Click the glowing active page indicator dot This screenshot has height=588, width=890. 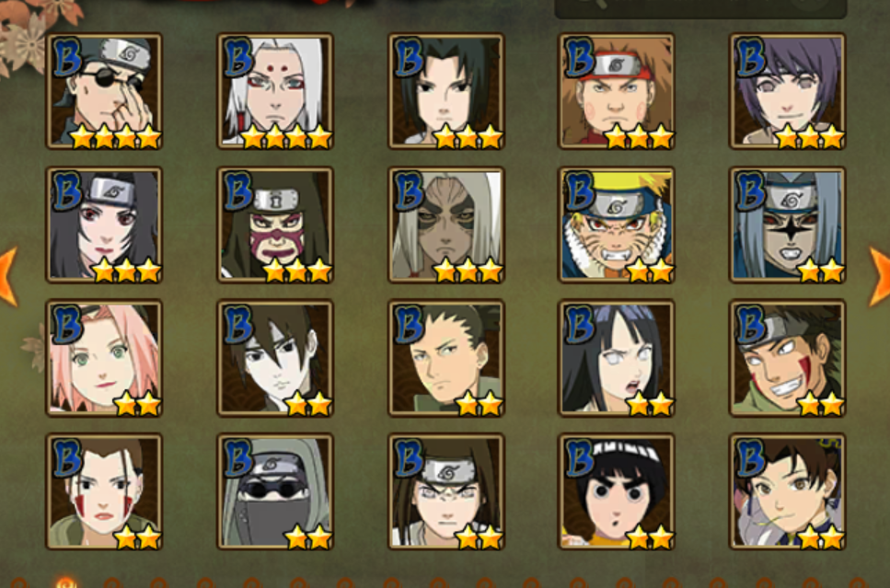[66, 582]
